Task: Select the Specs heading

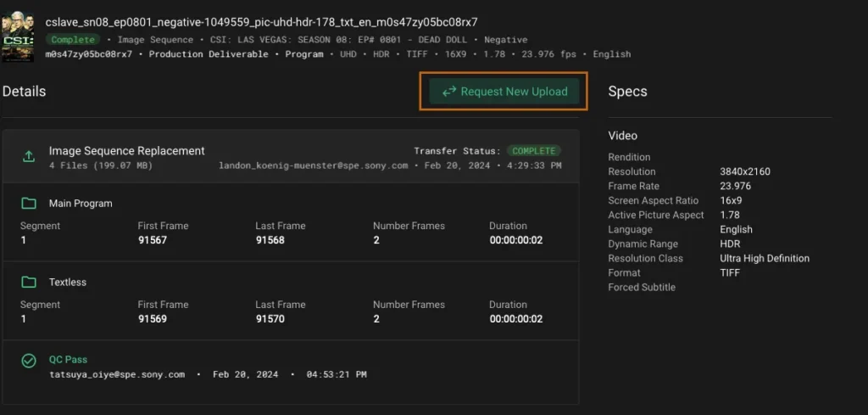Action: pos(627,91)
